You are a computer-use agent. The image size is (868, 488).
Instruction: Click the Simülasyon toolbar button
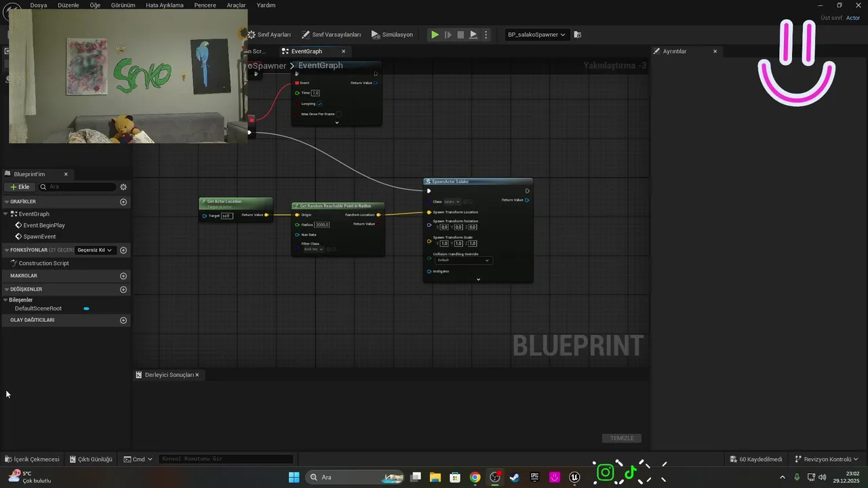coord(392,35)
